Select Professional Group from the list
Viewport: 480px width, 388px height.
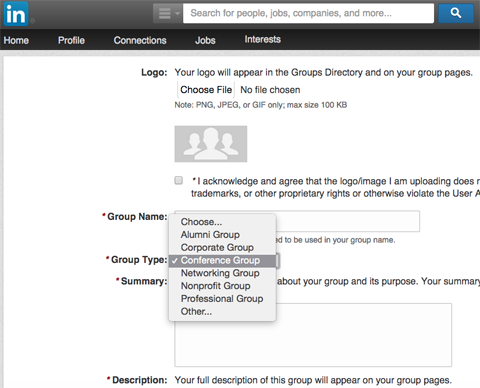pos(222,299)
